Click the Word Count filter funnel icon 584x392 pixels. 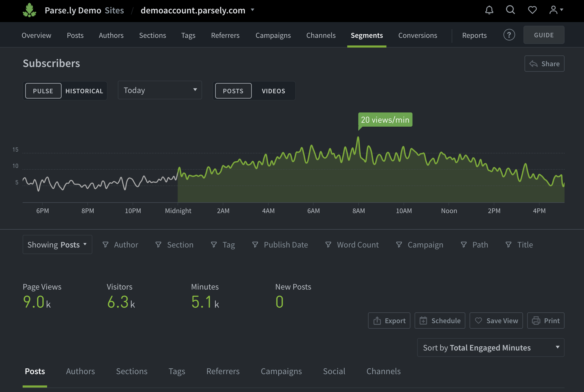point(328,245)
